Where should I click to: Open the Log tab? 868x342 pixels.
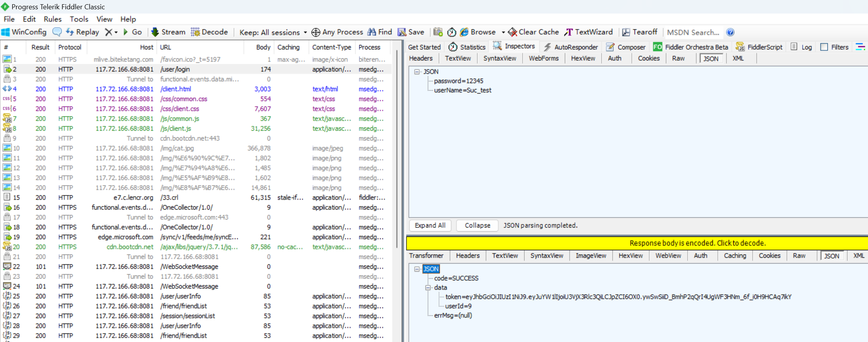tap(801, 47)
